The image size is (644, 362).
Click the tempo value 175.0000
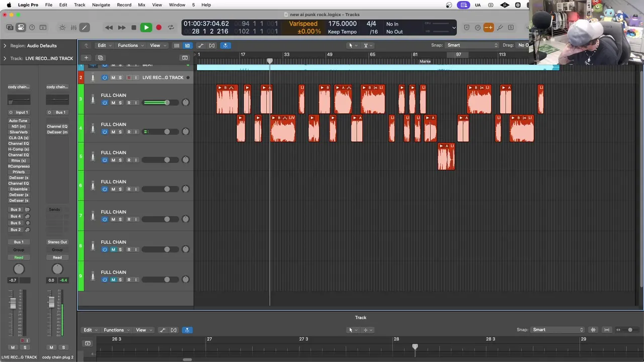tap(342, 24)
